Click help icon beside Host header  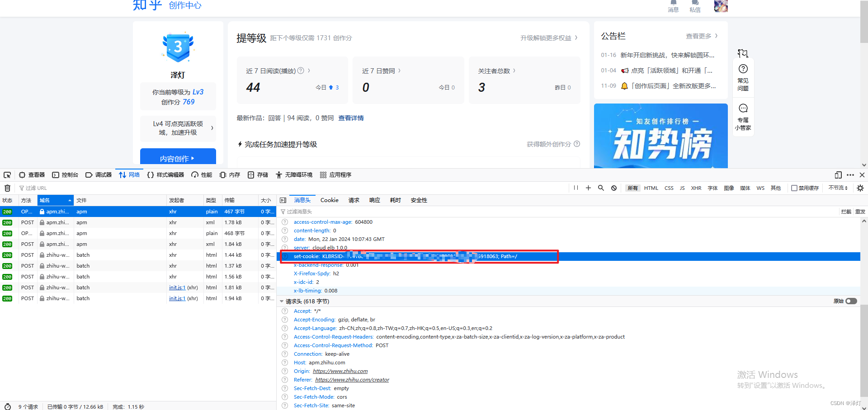click(x=285, y=363)
